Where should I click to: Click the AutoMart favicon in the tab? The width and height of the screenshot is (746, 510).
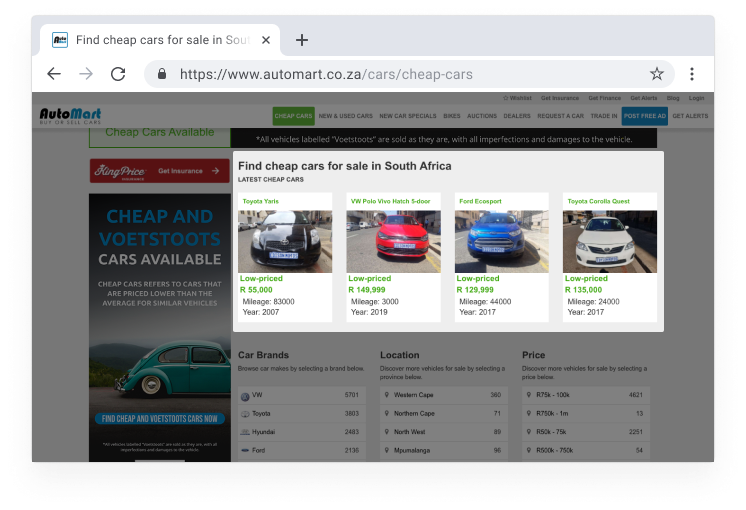click(x=60, y=40)
